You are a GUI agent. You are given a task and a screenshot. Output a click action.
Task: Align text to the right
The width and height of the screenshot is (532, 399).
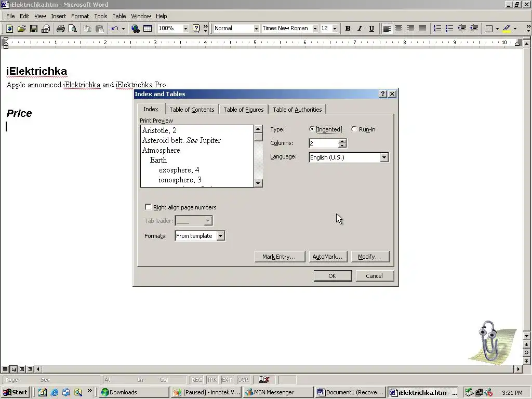point(410,29)
